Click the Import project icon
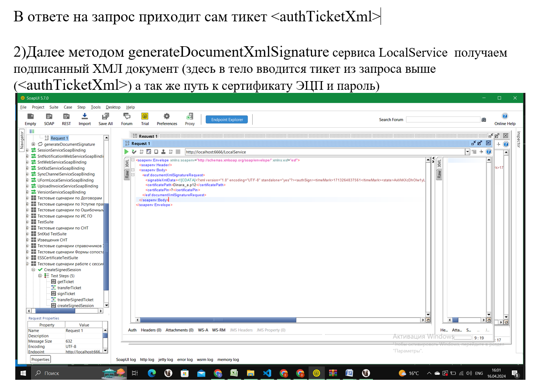This screenshot has height=392, width=549. click(x=85, y=119)
